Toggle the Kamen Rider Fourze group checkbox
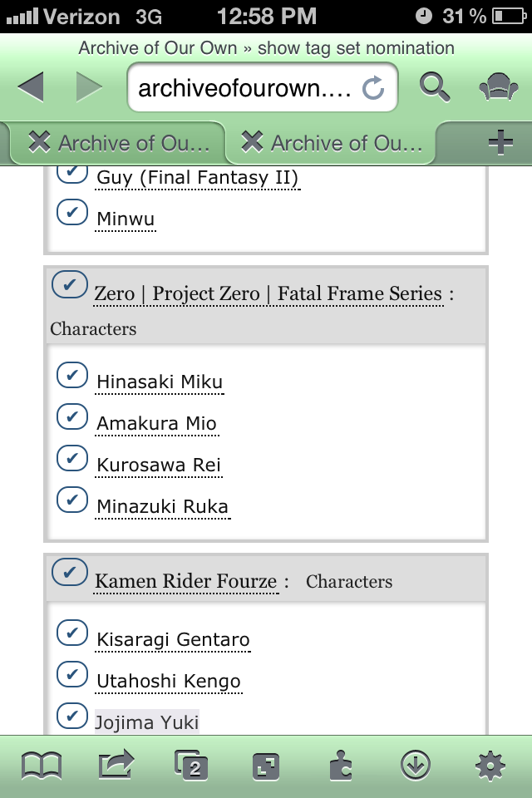 (x=69, y=573)
